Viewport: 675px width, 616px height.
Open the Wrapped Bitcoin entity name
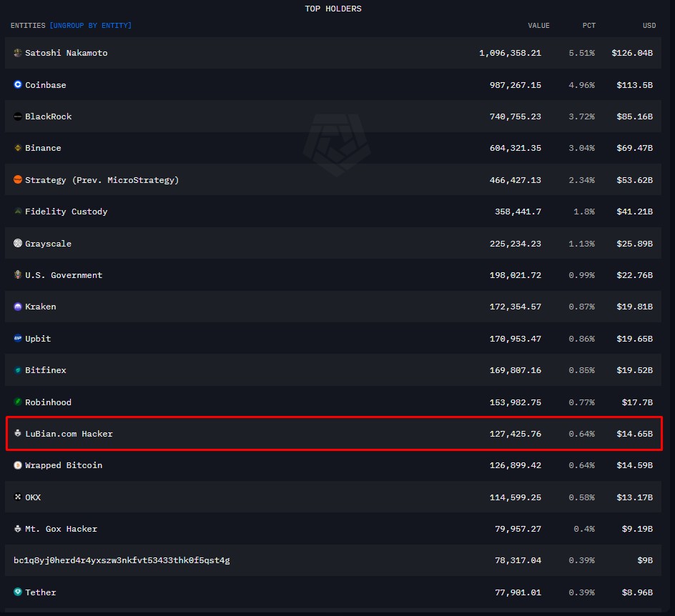click(x=64, y=465)
